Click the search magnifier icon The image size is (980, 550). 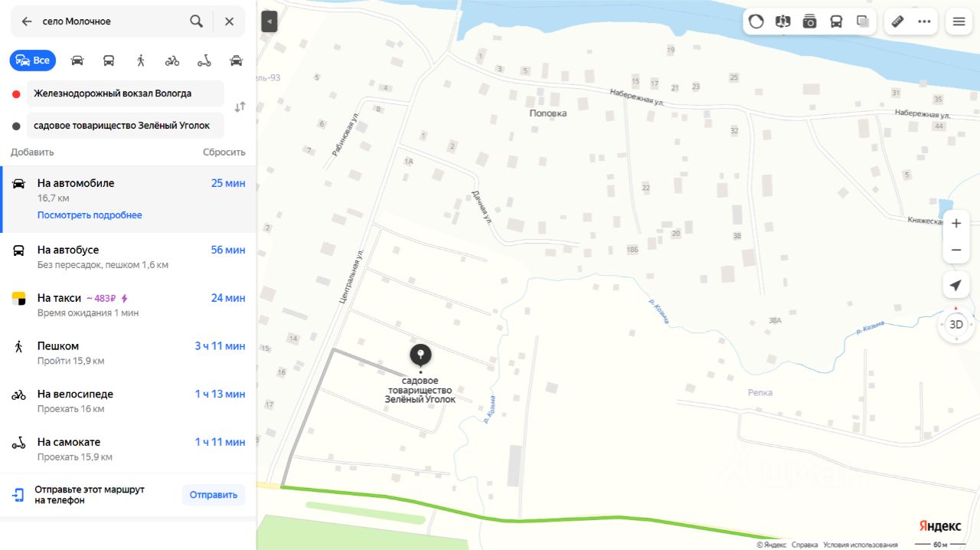pos(197,21)
